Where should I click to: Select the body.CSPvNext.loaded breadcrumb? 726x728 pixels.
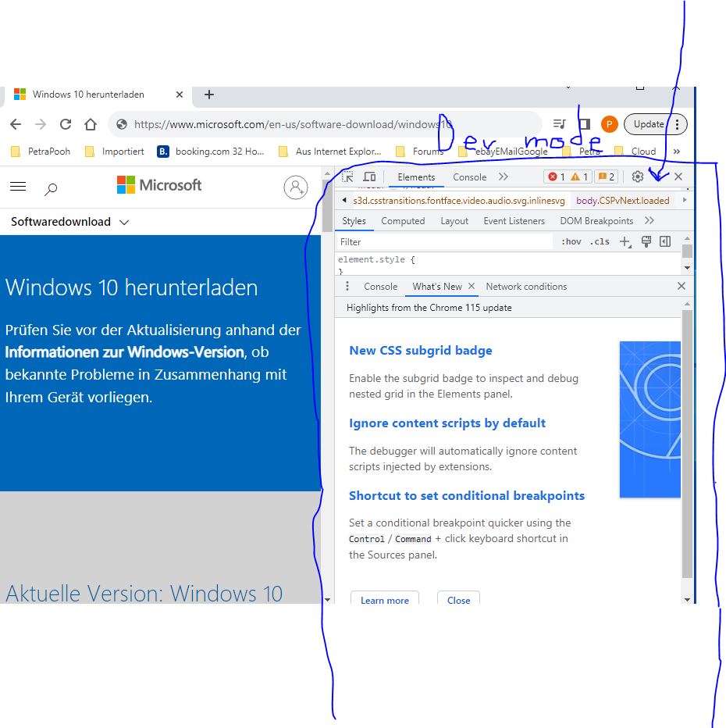[x=622, y=201]
